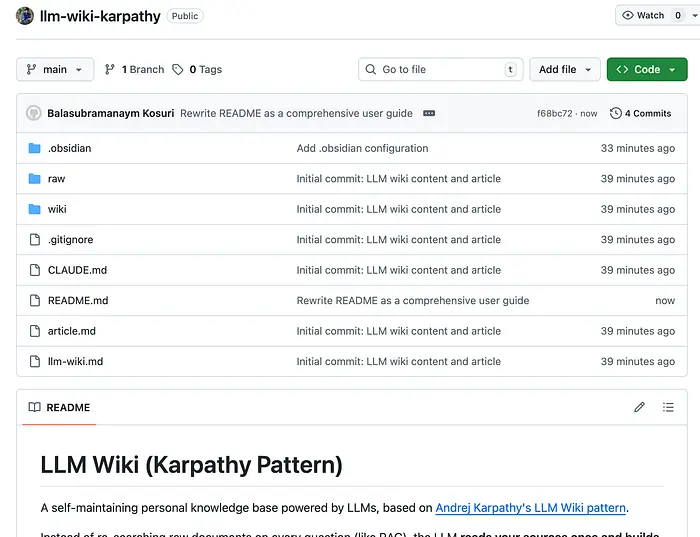
Task: Click the commit author avatar
Action: point(34,113)
